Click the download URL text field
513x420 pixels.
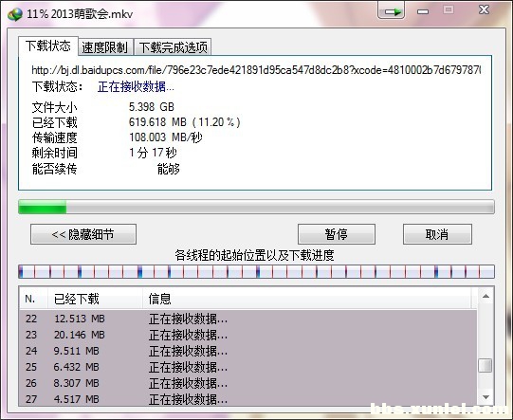coord(256,69)
